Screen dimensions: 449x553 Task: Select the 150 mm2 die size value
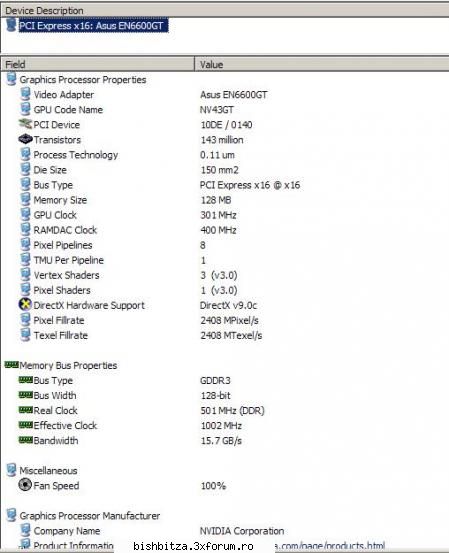(220, 170)
